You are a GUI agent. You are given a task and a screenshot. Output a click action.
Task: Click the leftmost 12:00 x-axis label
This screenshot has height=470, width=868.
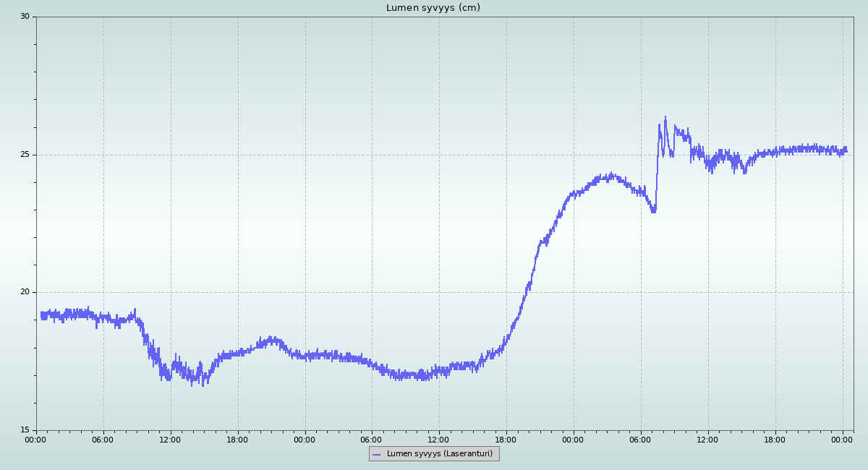click(x=170, y=439)
